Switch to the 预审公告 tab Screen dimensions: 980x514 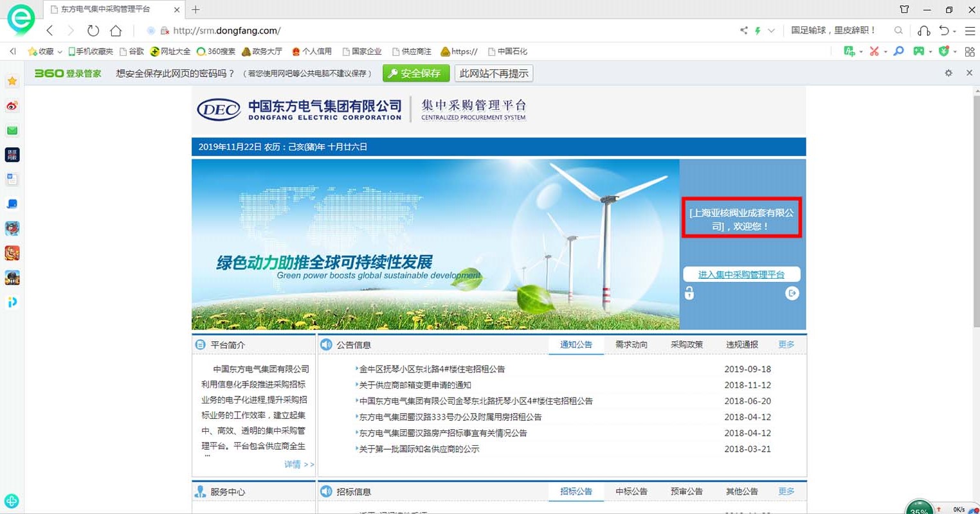pyautogui.click(x=687, y=491)
